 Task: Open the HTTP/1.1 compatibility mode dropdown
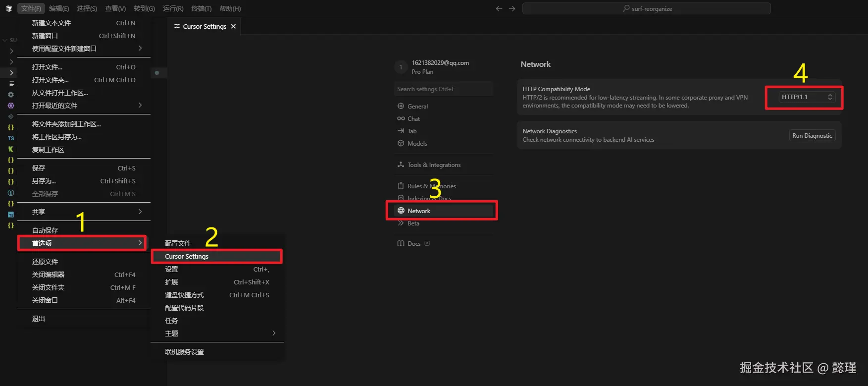[x=807, y=97]
